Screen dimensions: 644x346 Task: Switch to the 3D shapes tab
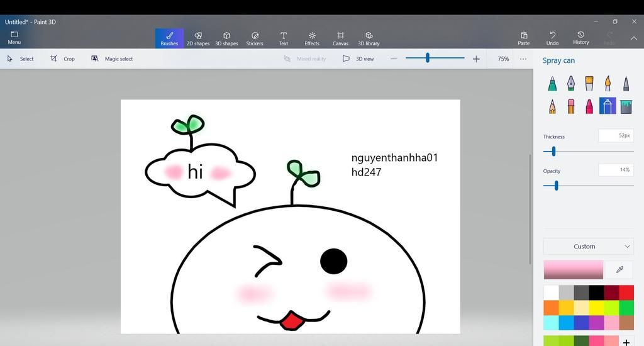[226, 38]
